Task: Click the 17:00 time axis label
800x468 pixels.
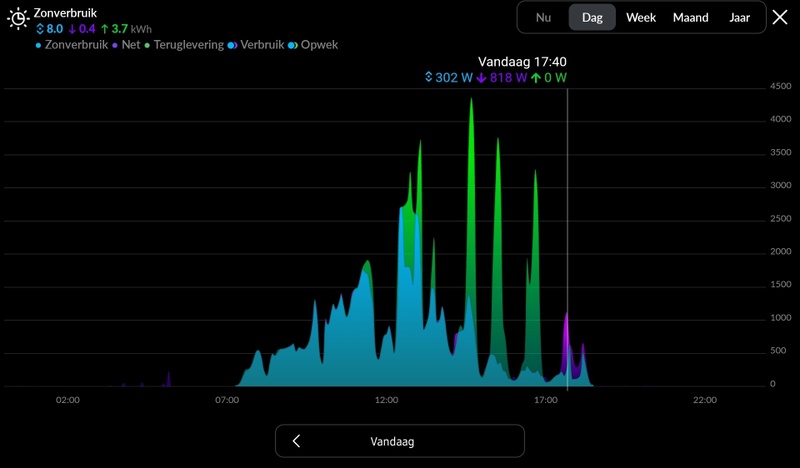Action: [x=545, y=400]
